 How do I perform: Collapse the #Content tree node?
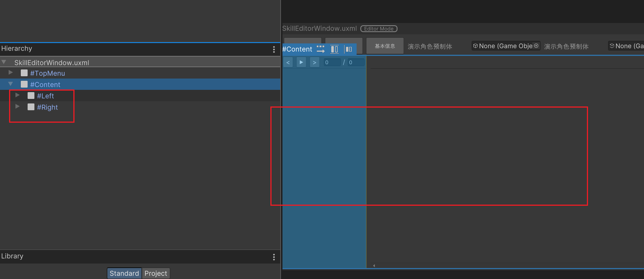pos(11,84)
